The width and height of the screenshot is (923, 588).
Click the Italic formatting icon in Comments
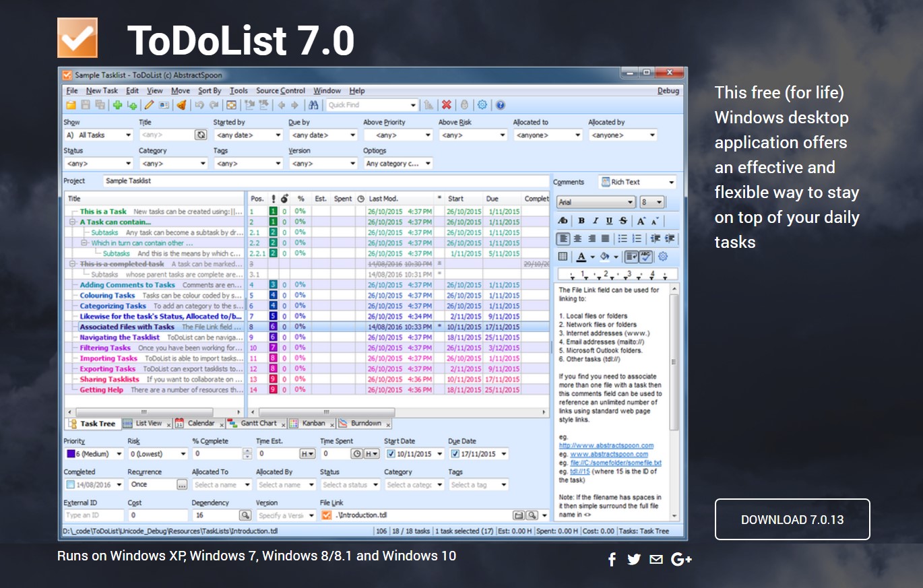tap(596, 221)
